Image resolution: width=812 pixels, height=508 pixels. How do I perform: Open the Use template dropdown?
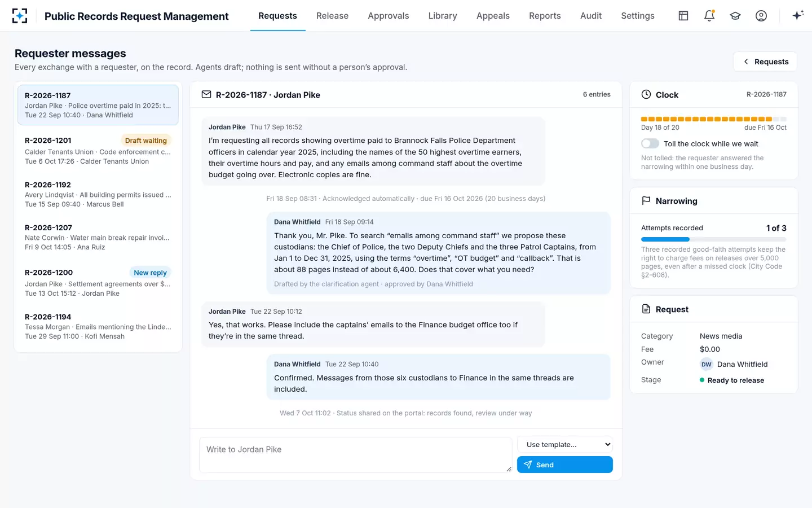point(565,445)
